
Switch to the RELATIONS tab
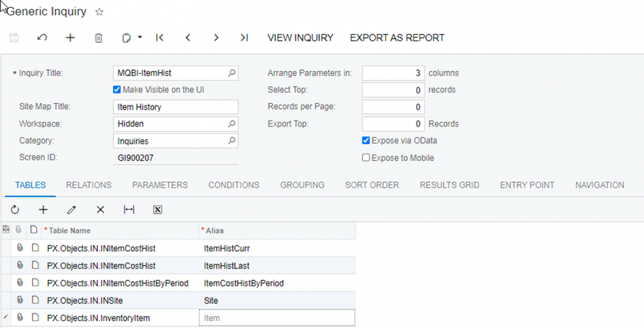[x=88, y=185]
